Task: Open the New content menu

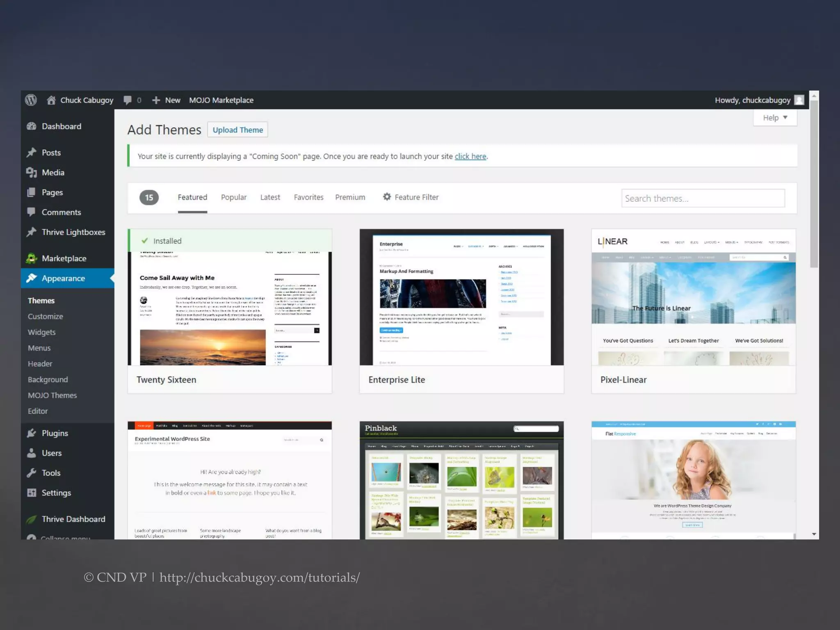Action: point(166,100)
